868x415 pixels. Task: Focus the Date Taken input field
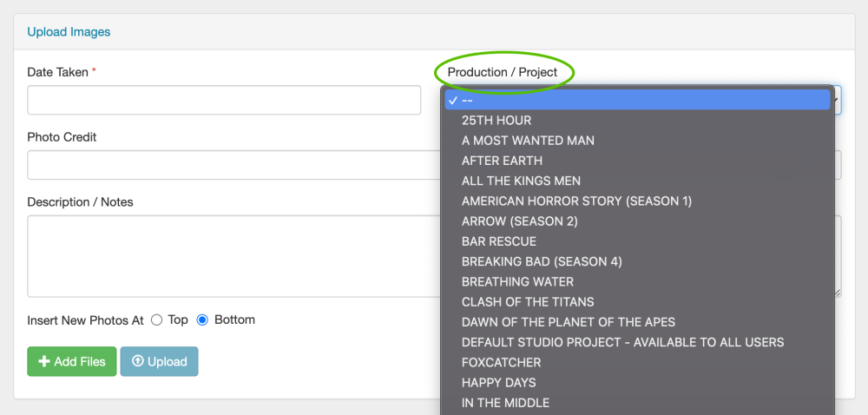tap(224, 100)
